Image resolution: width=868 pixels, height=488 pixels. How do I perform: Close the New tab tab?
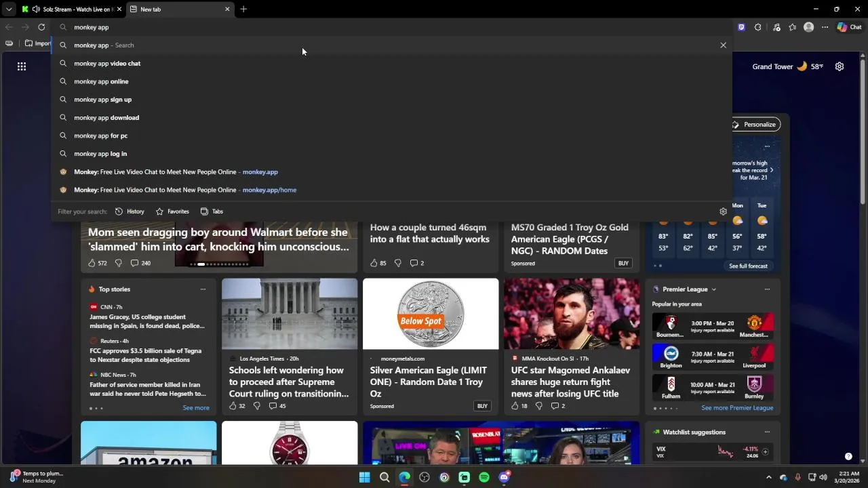(227, 9)
